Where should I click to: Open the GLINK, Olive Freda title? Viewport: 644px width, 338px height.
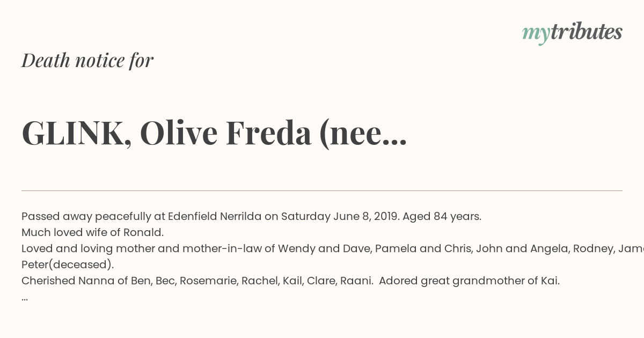214,134
